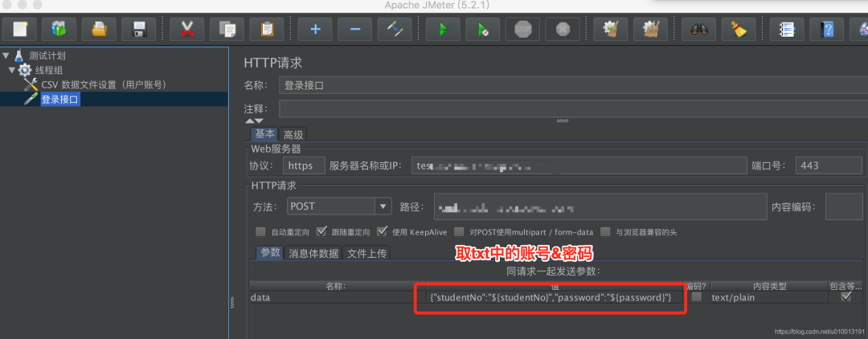Image resolution: width=868 pixels, height=339 pixels.
Task: Clear all results with double broom icon
Action: coord(650,29)
